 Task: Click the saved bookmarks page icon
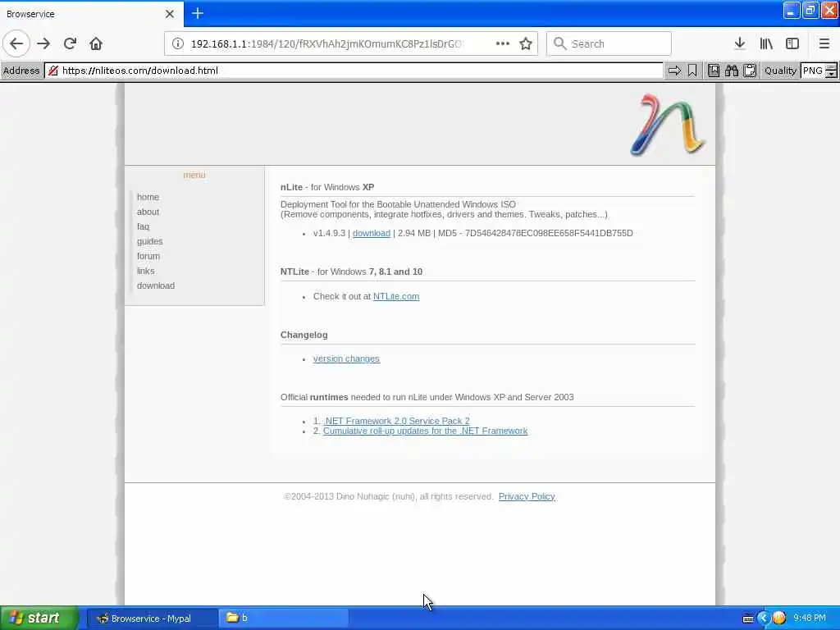pos(714,71)
